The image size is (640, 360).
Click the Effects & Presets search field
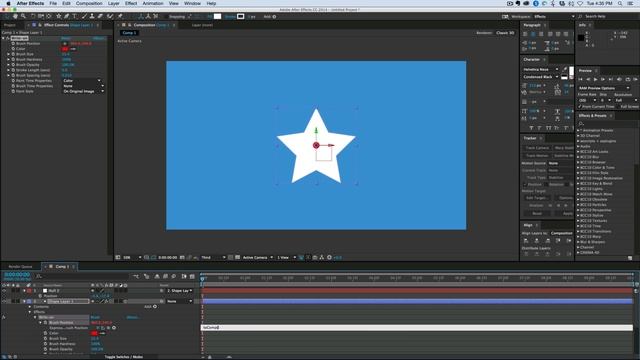(x=605, y=123)
